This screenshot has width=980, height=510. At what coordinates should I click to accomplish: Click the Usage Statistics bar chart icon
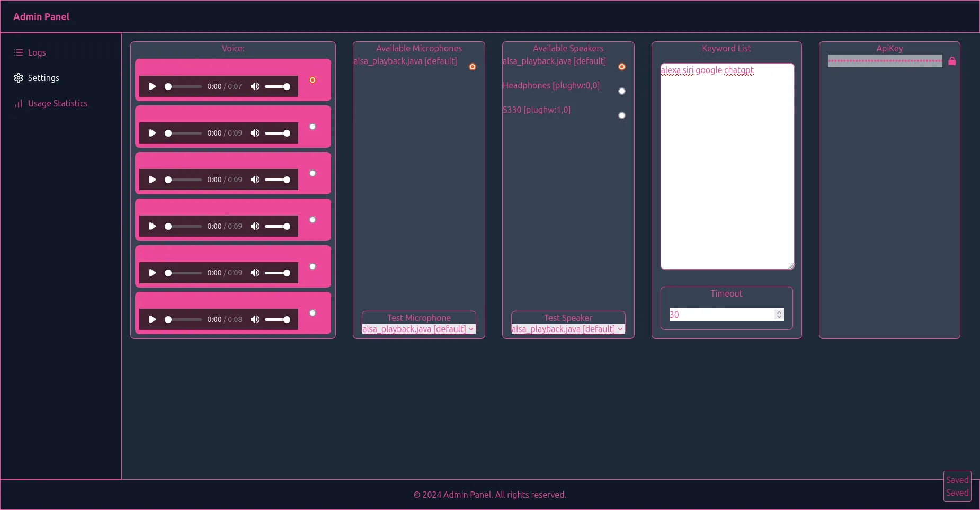click(x=19, y=103)
